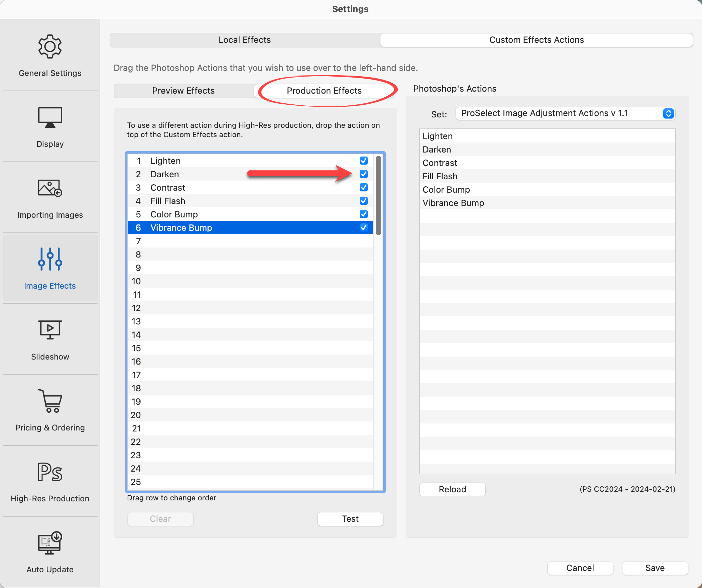The image size is (702, 588).
Task: Toggle the Darken action checkbox
Action: 363,174
